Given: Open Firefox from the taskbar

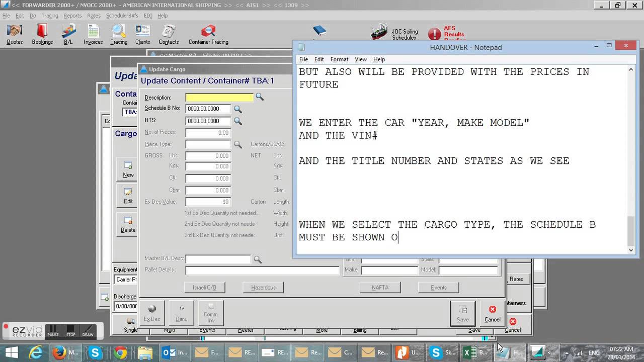Looking at the screenshot, I should [x=65, y=352].
